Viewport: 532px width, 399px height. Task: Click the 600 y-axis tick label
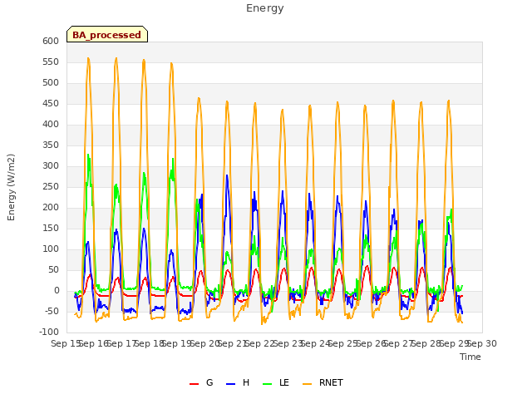point(51,41)
